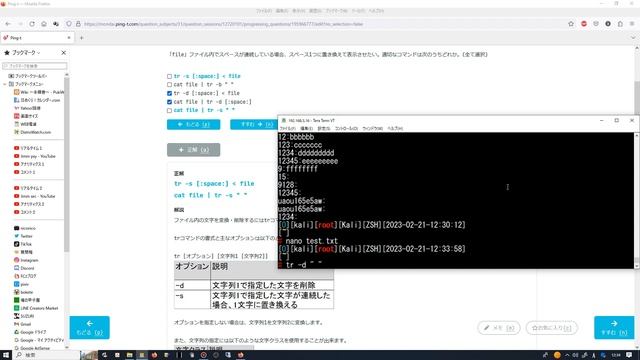Click the small blue もどる (a) button under answers

point(193,124)
